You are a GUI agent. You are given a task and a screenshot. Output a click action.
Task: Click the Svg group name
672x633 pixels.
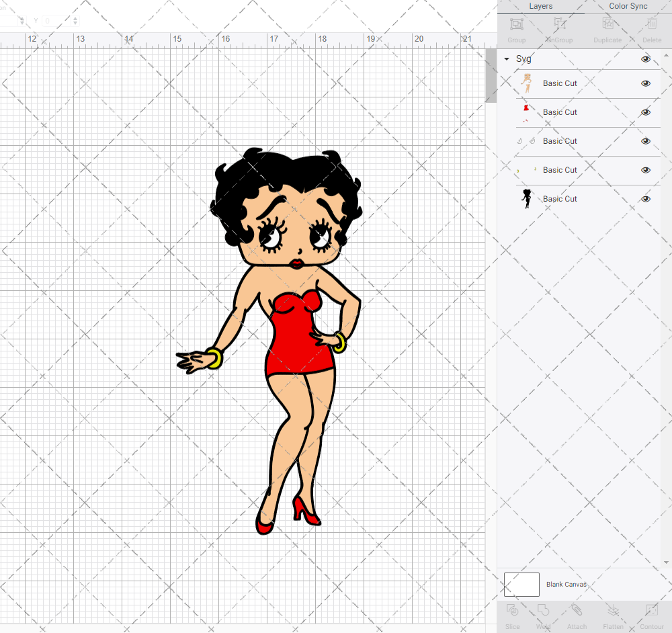pos(523,58)
